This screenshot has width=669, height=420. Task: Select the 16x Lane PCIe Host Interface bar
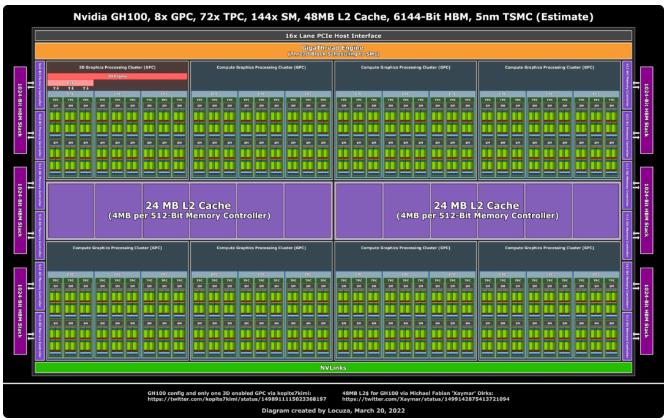(333, 36)
